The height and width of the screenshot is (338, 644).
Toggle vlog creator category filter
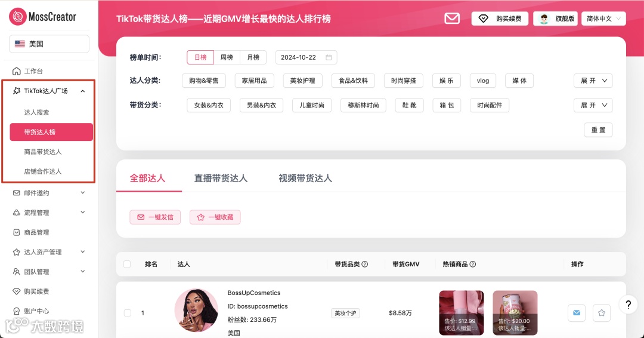[483, 81]
